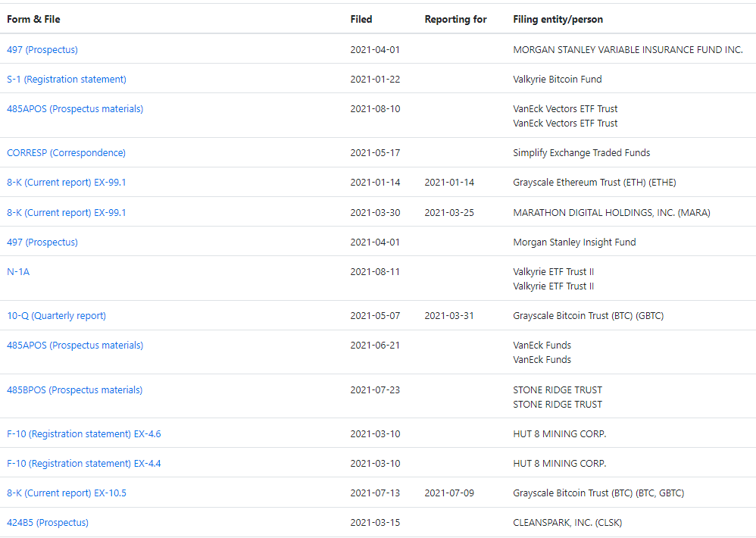Select the Grayscale Ethereum Trust (ETH) (ETHE) cell
The height and width of the screenshot is (538, 756).
pyautogui.click(x=595, y=182)
